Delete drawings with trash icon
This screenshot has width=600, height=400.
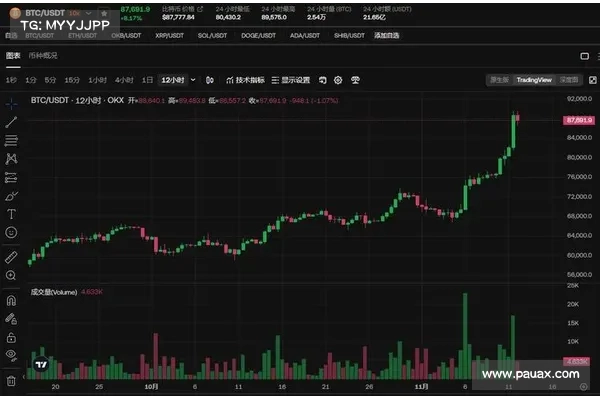pos(11,381)
